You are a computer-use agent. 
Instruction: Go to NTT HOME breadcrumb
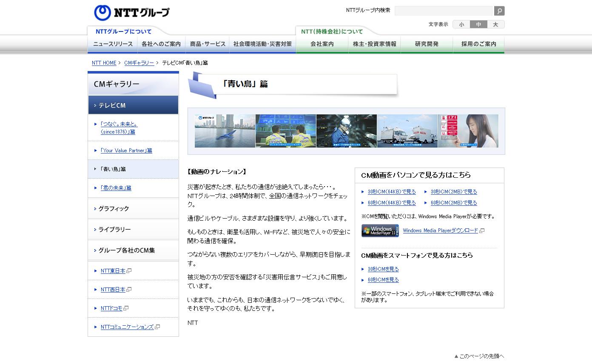pyautogui.click(x=104, y=63)
